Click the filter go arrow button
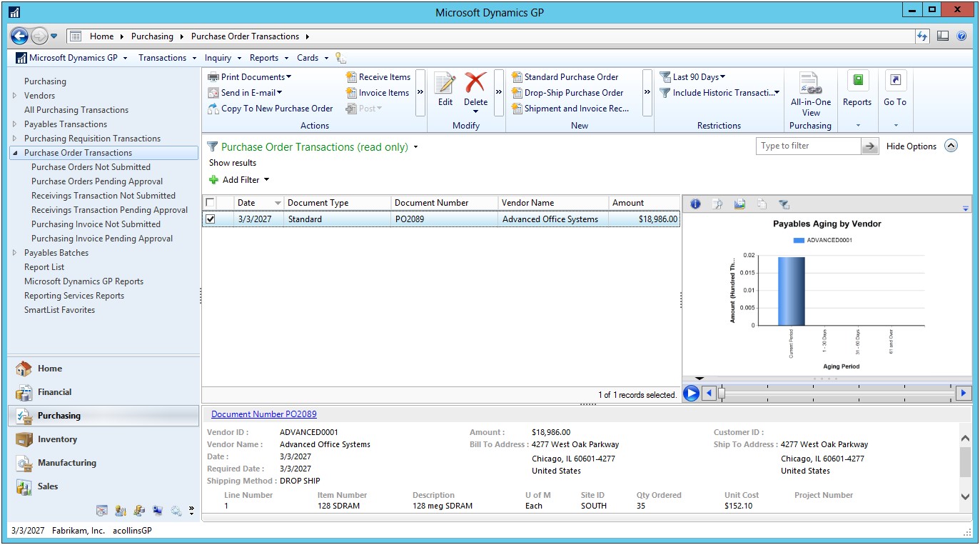Screen dimensions: 980x545 click(x=870, y=146)
